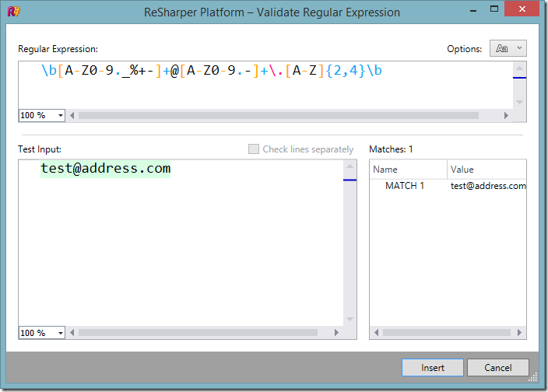Click the Value column header
Screen dimensions: 548x392
487,170
